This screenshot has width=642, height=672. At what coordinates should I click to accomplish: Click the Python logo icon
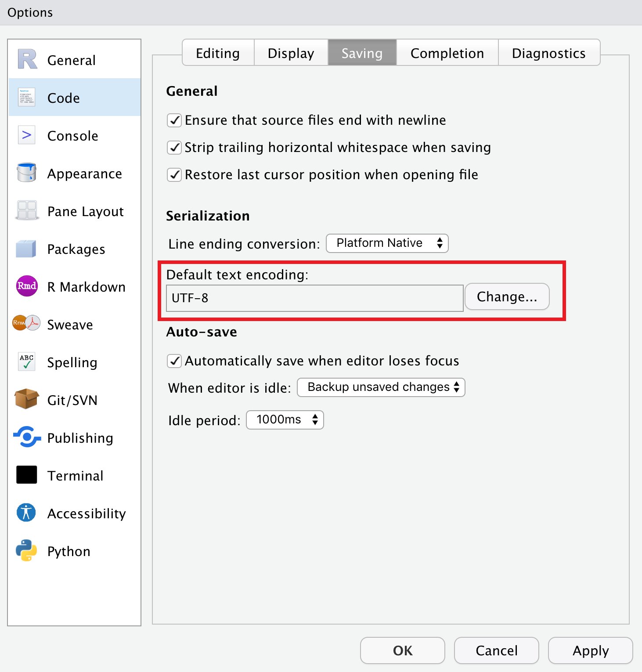26,551
